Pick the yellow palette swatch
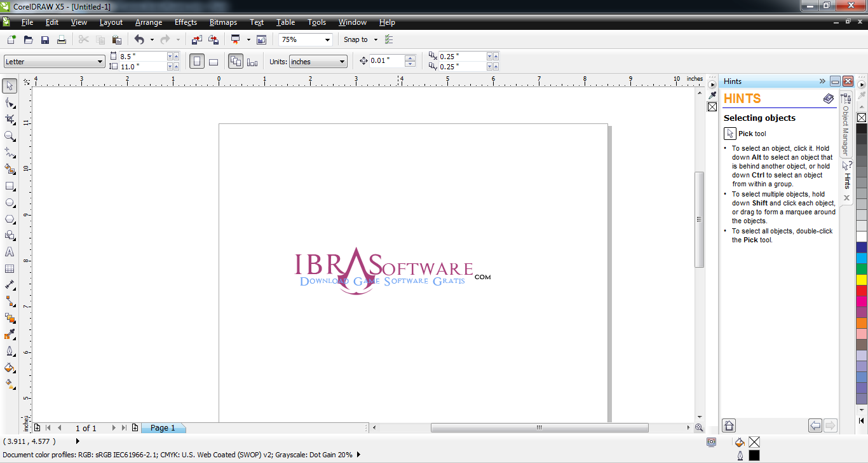 [x=862, y=280]
